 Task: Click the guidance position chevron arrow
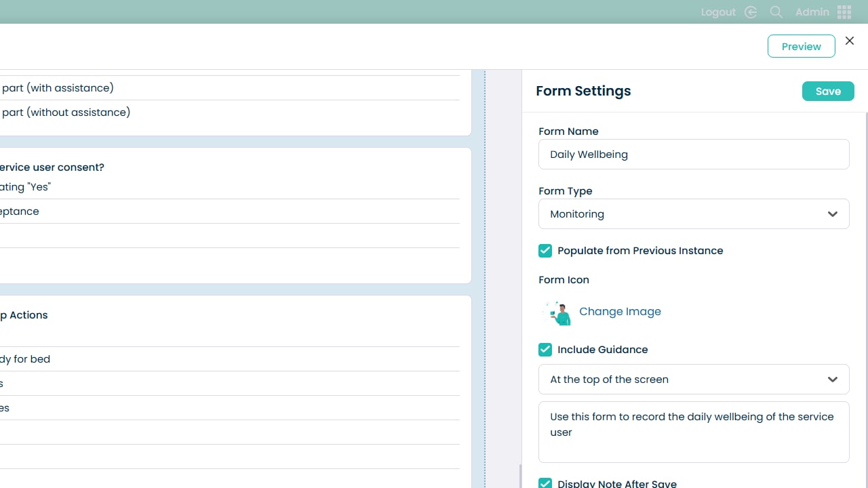point(832,380)
